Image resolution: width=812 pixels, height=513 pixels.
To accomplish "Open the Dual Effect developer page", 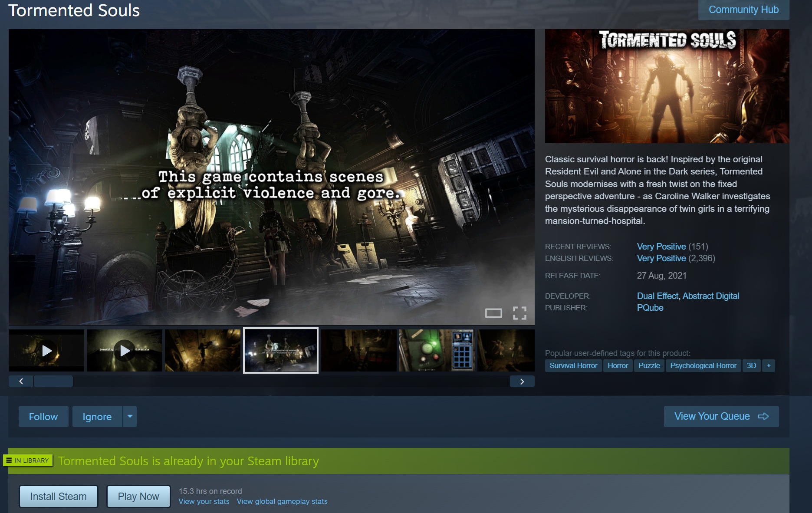I will click(657, 296).
